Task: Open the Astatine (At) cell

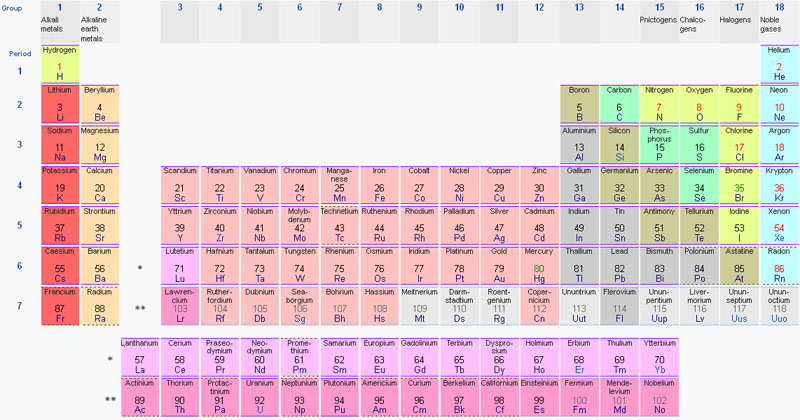Action: [739, 265]
